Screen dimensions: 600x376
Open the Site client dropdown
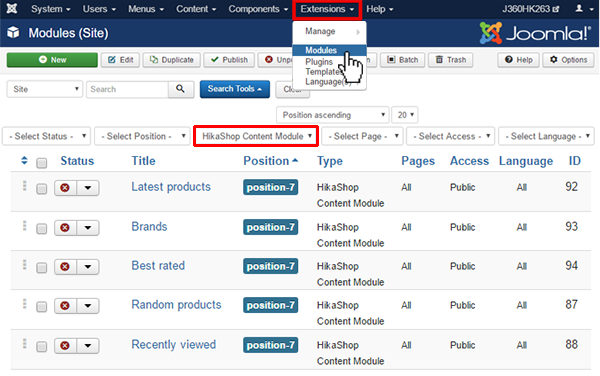[x=45, y=89]
